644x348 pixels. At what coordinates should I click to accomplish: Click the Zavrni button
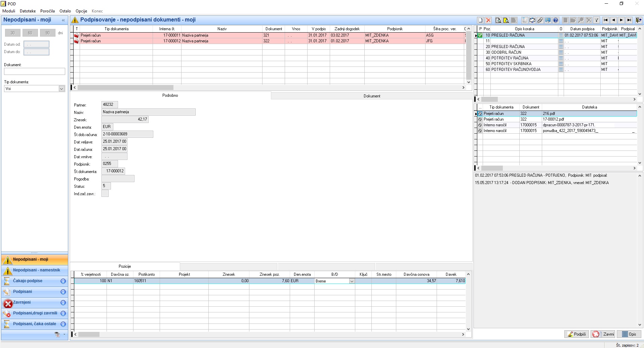603,334
